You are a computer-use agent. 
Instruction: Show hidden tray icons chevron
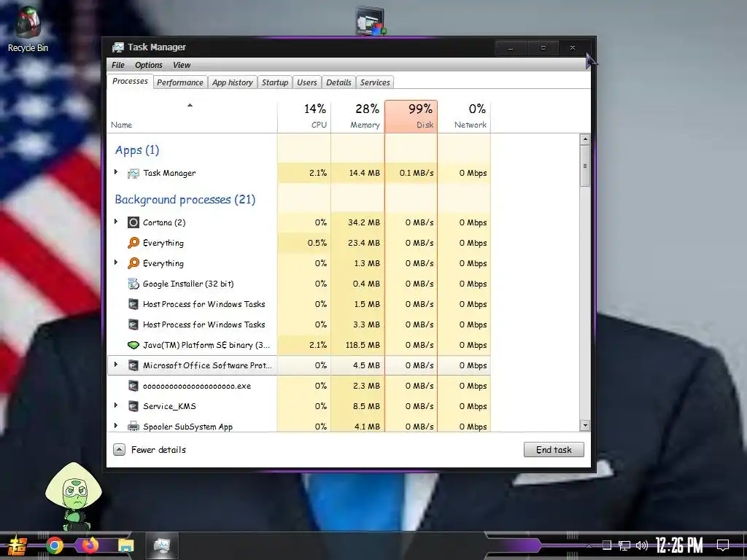tap(589, 545)
